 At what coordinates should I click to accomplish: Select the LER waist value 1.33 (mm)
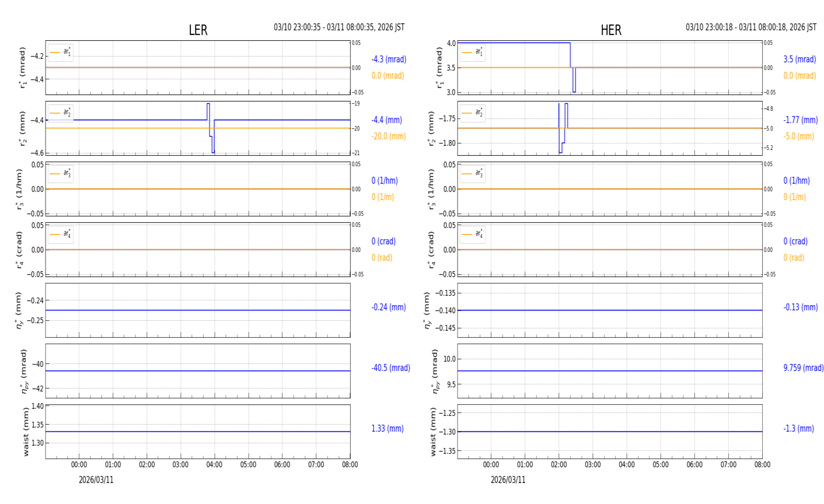(387, 429)
